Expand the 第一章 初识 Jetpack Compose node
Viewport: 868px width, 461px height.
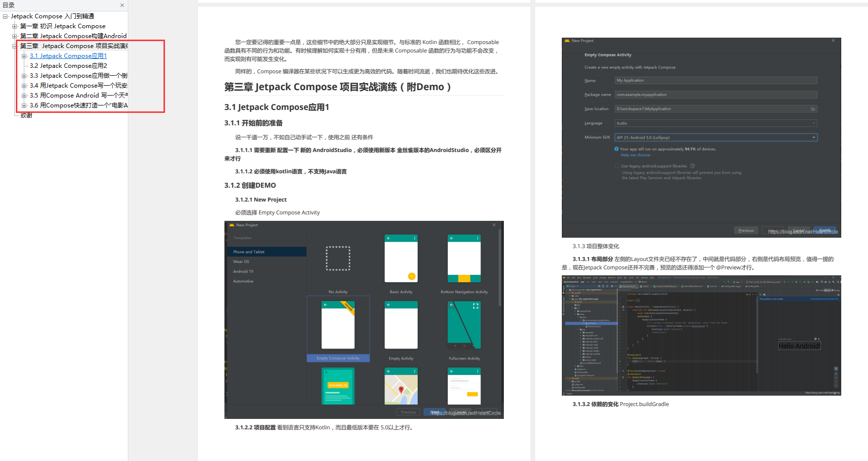[14, 26]
